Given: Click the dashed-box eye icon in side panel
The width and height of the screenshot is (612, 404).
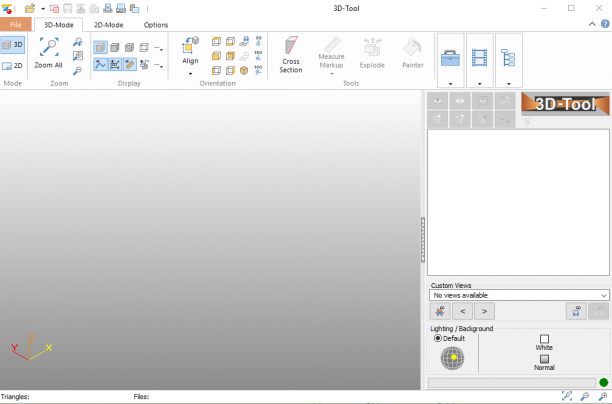Looking at the screenshot, I should tap(482, 101).
